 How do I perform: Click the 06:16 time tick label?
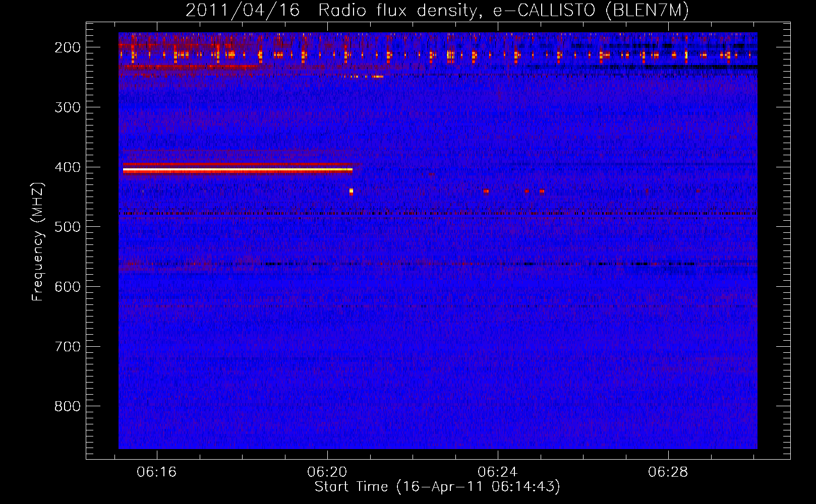point(157,472)
